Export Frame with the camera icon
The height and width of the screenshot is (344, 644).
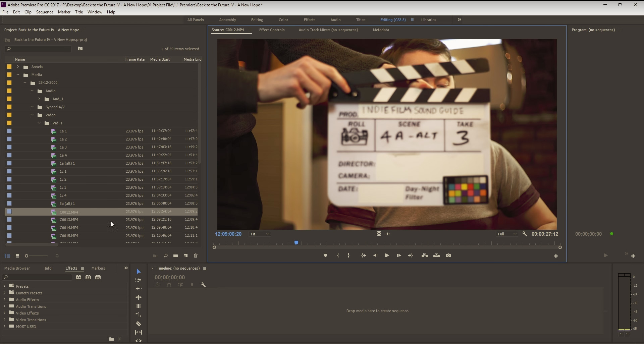click(448, 255)
